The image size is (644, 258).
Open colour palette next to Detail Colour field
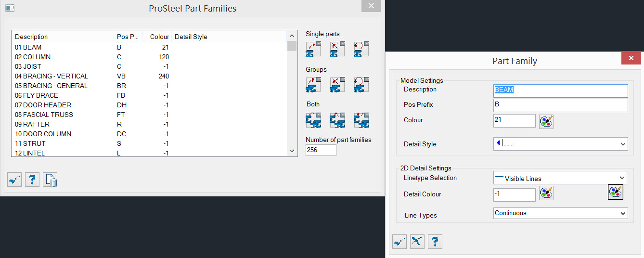pos(546,193)
